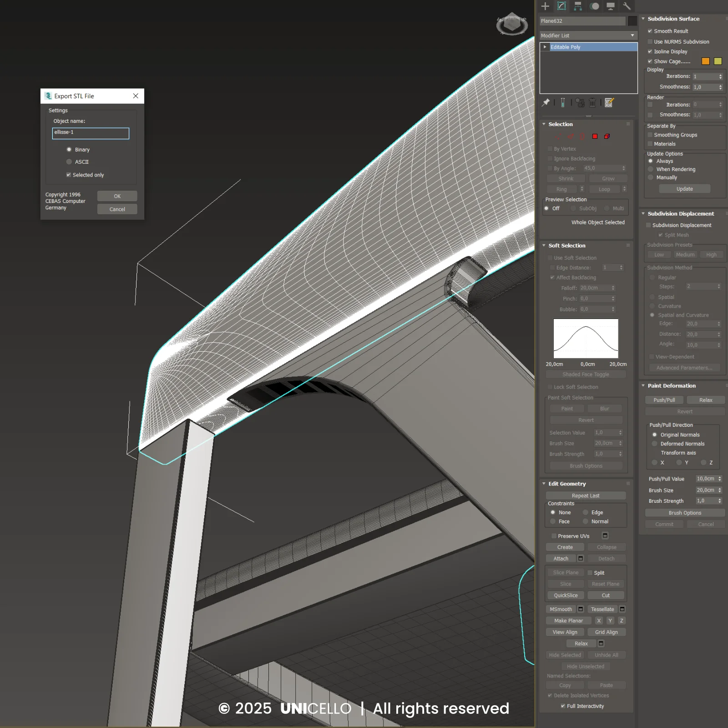The image size is (728, 728).
Task: Click the orange cage color swatch
Action: 705,61
